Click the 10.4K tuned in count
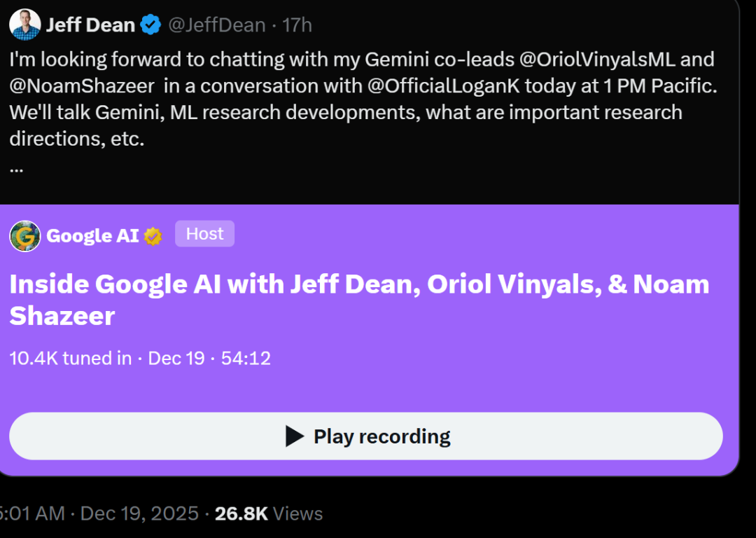The height and width of the screenshot is (538, 756). click(70, 359)
